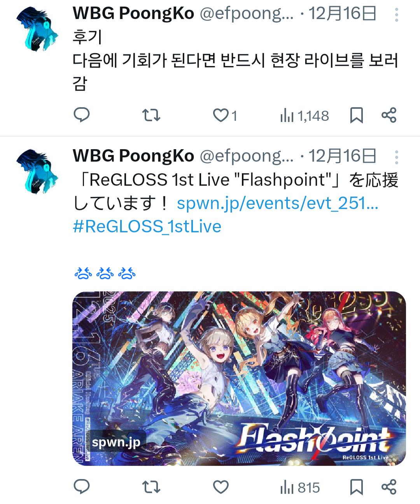Open WBG PoongKo profile from second tweet name
The width and height of the screenshot is (420, 504).
point(133,156)
